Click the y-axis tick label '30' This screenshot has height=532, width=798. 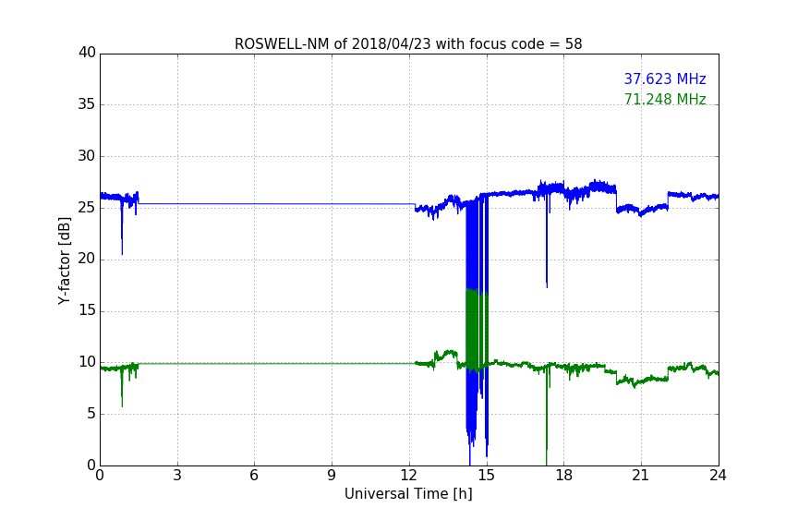87,156
